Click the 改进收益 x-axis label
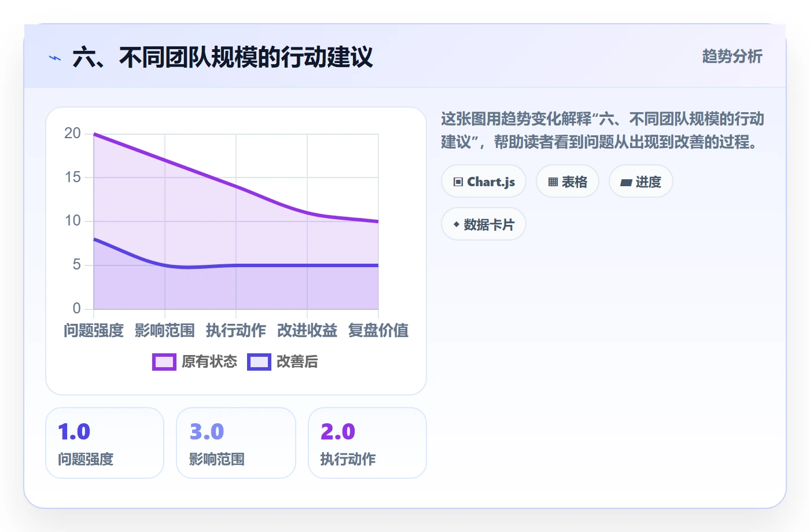The width and height of the screenshot is (810, 532). [307, 331]
